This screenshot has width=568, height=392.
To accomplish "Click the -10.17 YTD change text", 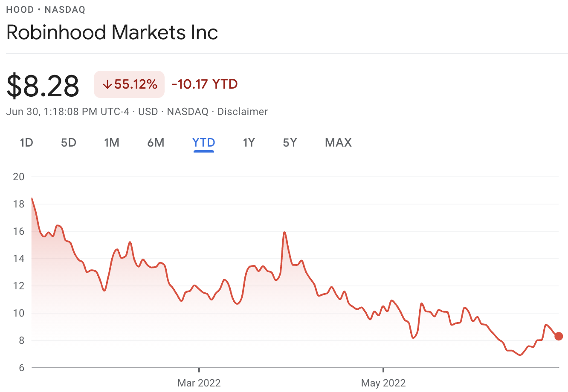I will 205,84.
